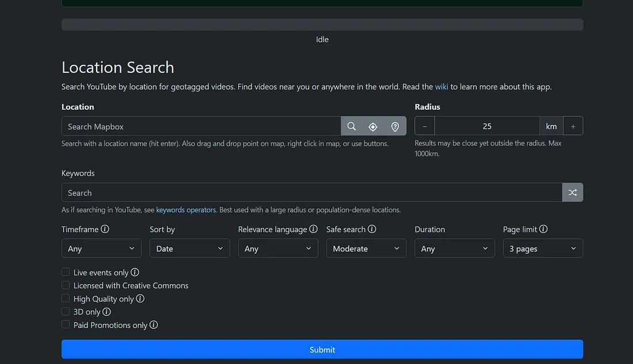Enable the Live events only checkbox
The image size is (633, 364).
(x=66, y=272)
